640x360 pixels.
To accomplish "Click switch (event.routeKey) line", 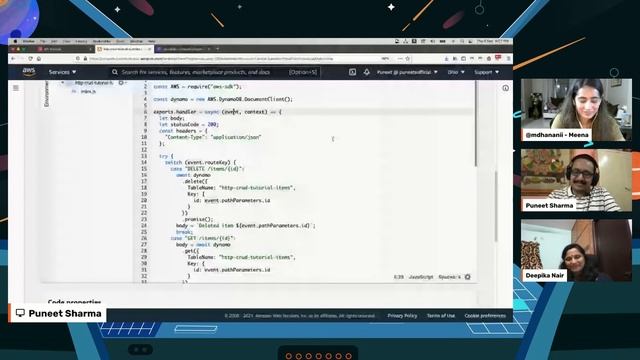I will (200, 162).
